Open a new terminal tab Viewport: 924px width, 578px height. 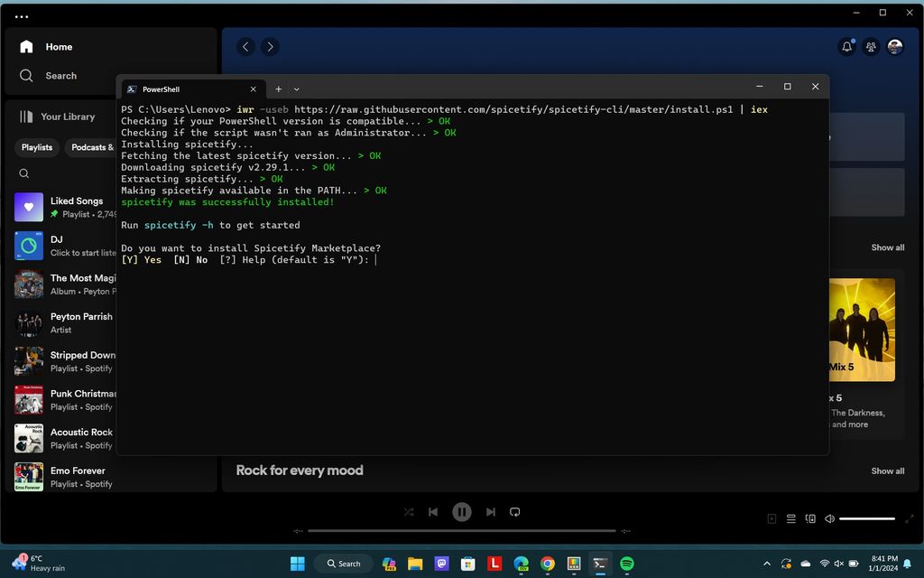tap(279, 89)
